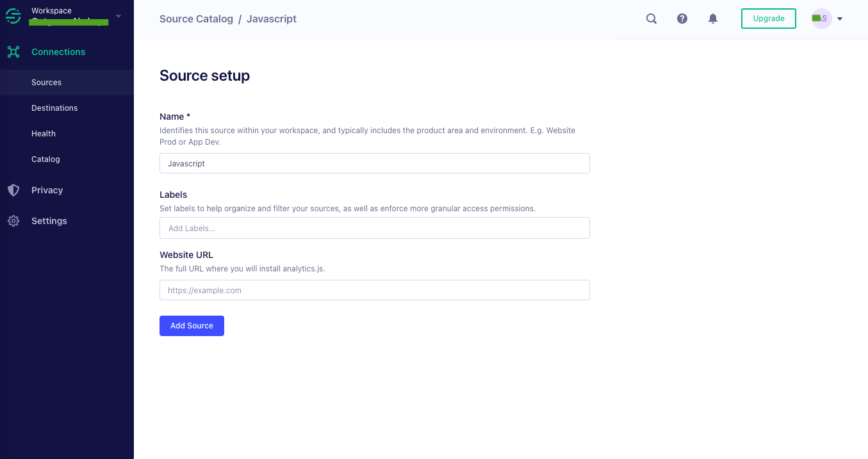This screenshot has width=868, height=459.
Task: Click the 'Name *' field label
Action: [x=175, y=117]
